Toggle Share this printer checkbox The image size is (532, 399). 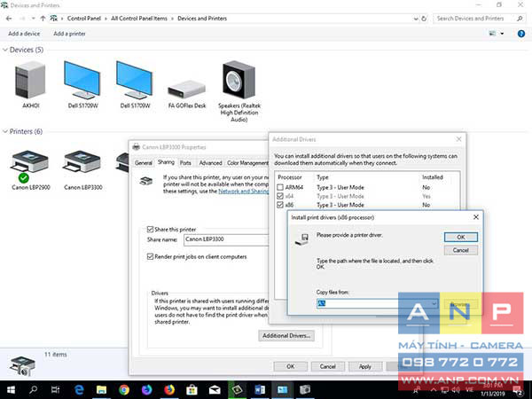point(150,230)
